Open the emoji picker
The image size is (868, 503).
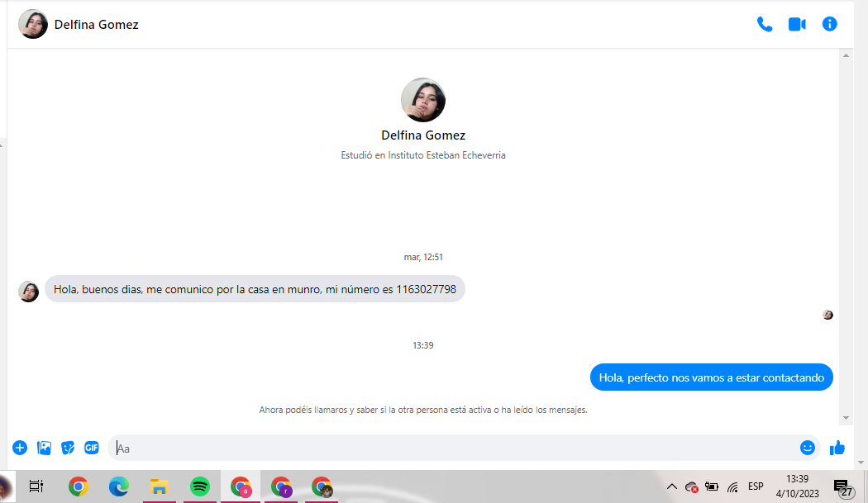[807, 448]
